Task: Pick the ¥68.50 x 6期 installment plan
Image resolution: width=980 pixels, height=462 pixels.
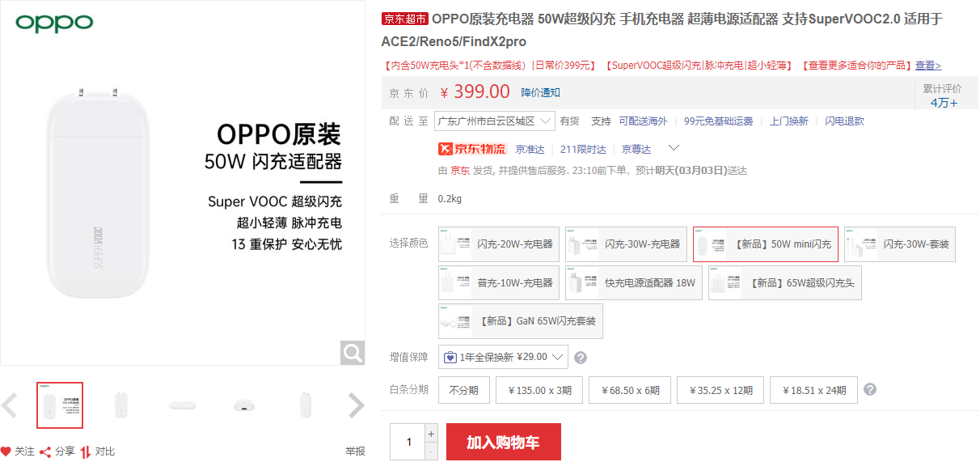Action: point(630,390)
